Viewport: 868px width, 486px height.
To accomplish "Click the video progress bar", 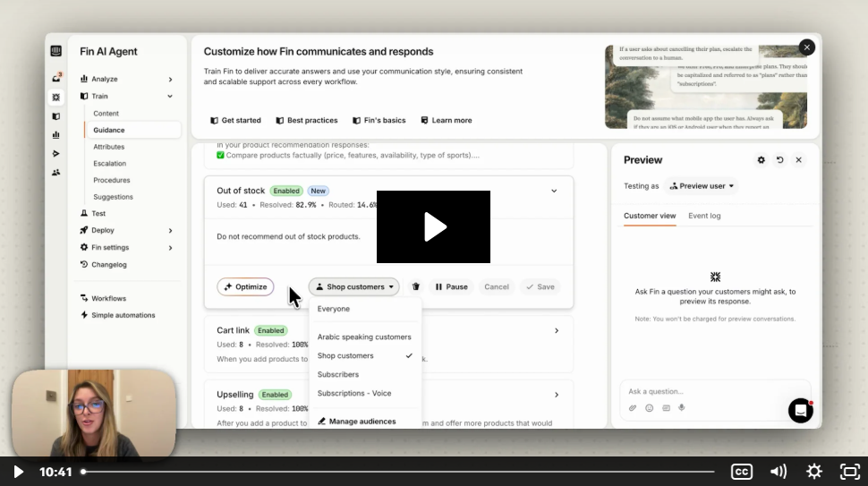I will point(398,472).
